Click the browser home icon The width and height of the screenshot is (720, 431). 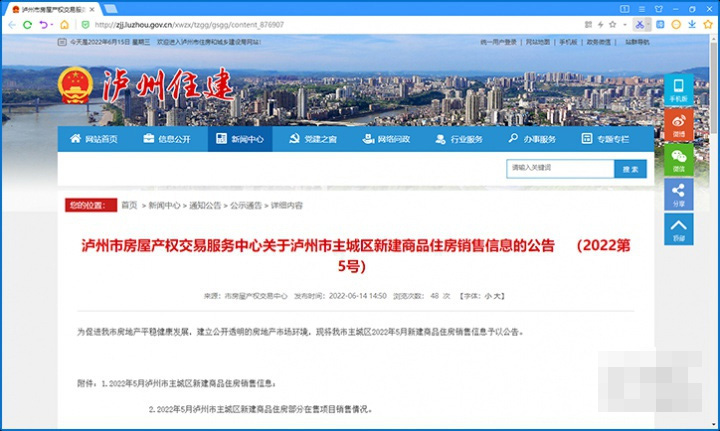point(65,24)
